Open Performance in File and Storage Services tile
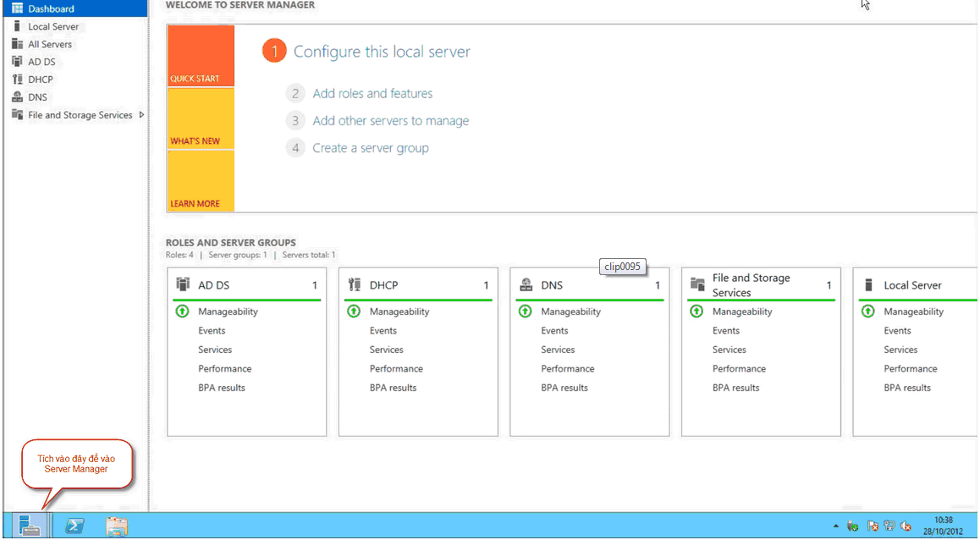The image size is (980, 540). 740,369
